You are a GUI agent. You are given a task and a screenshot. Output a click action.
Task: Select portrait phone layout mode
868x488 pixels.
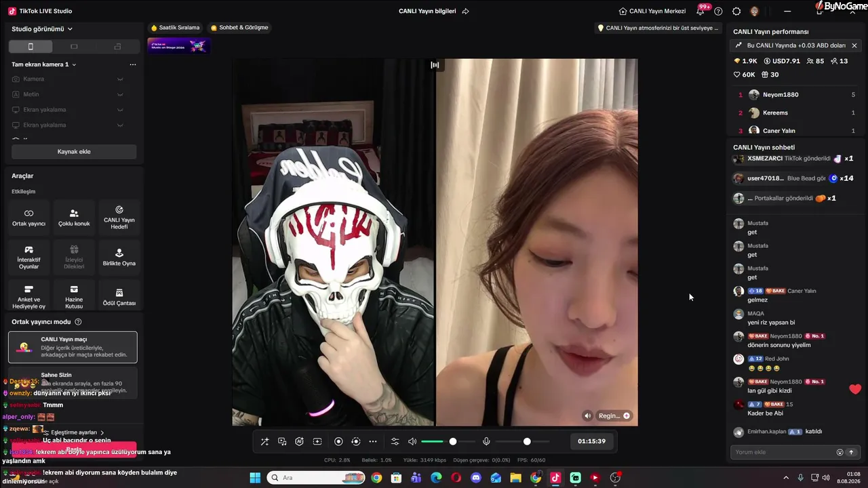coord(31,47)
